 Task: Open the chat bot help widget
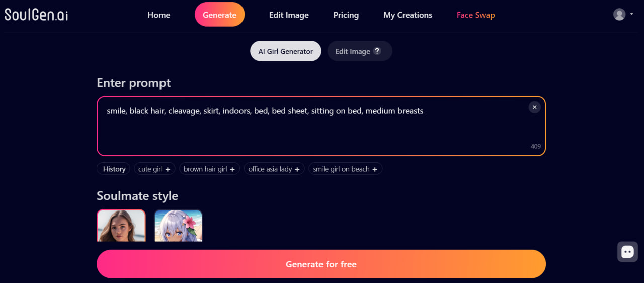pyautogui.click(x=627, y=252)
